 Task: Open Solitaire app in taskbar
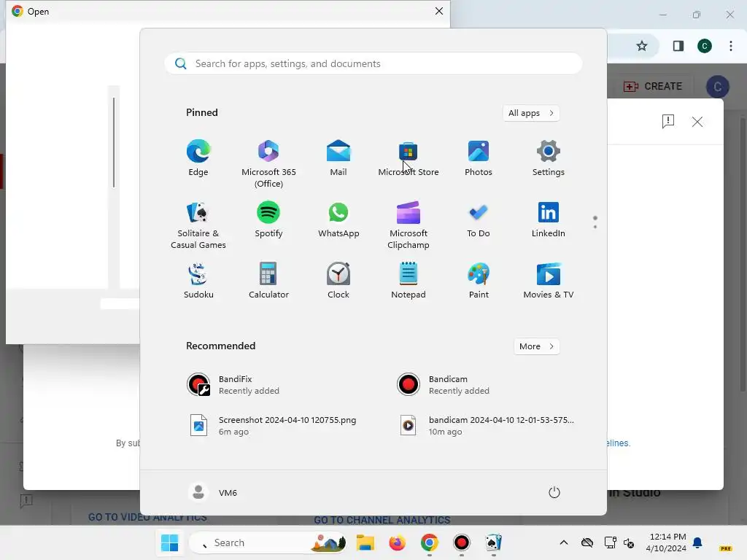494,542
